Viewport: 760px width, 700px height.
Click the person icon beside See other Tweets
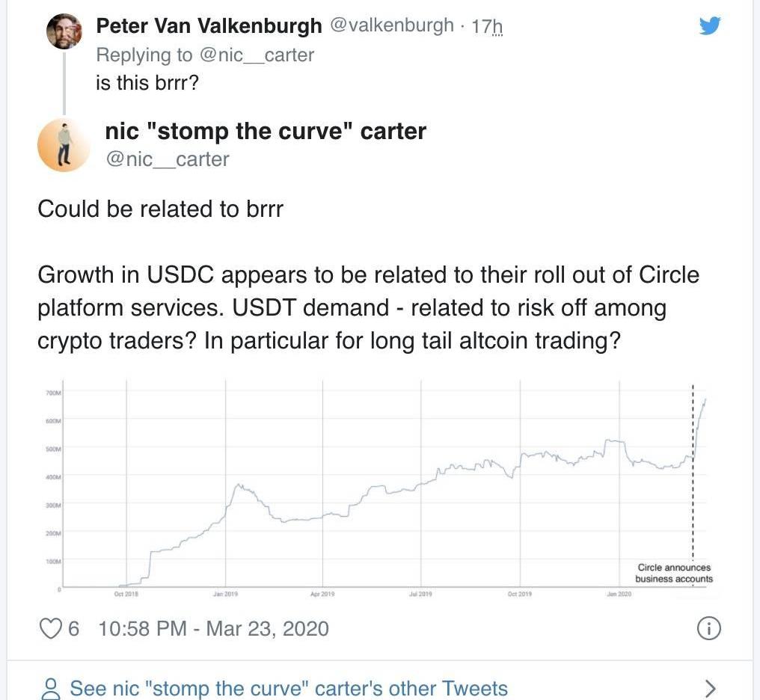[x=51, y=688]
